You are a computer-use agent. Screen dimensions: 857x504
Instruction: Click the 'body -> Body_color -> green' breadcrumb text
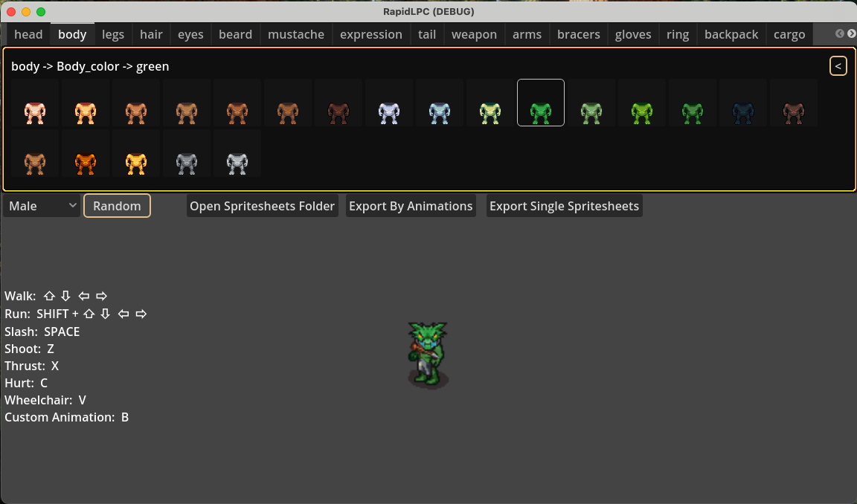pos(90,67)
